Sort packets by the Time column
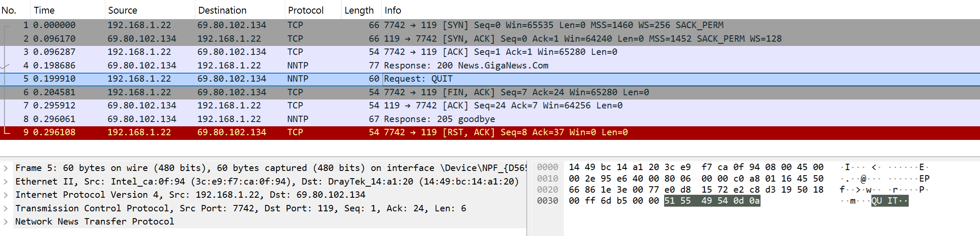This screenshot has height=236, width=980. (44, 10)
